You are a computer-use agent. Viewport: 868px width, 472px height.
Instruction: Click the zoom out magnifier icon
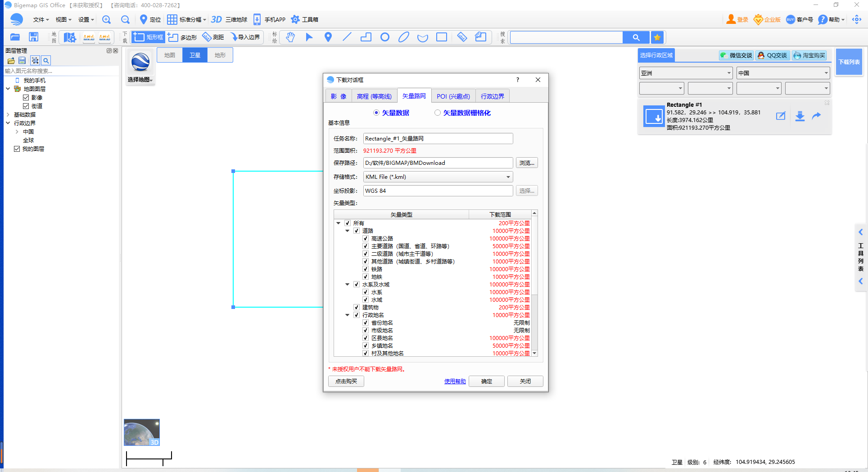point(125,19)
